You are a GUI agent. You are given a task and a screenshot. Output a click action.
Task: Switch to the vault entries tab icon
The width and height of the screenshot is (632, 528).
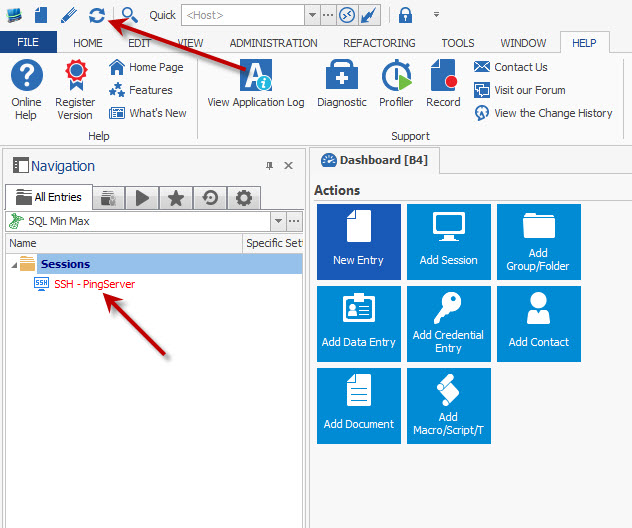[108, 198]
